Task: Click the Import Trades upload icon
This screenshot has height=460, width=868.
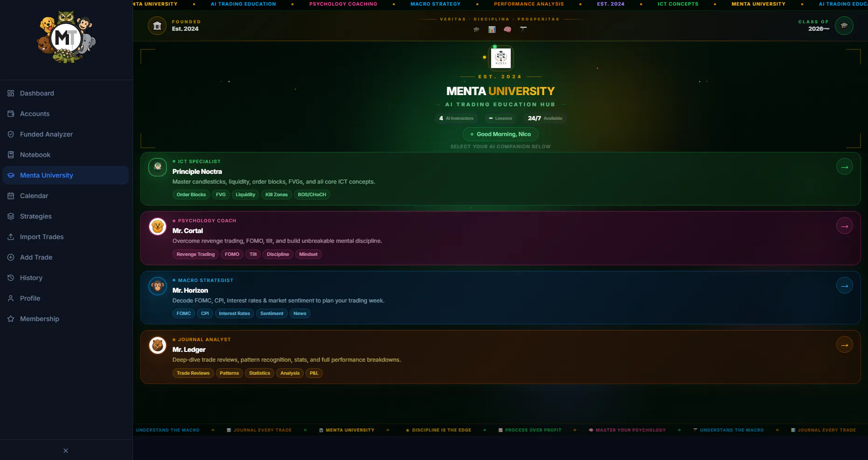Action: point(11,237)
